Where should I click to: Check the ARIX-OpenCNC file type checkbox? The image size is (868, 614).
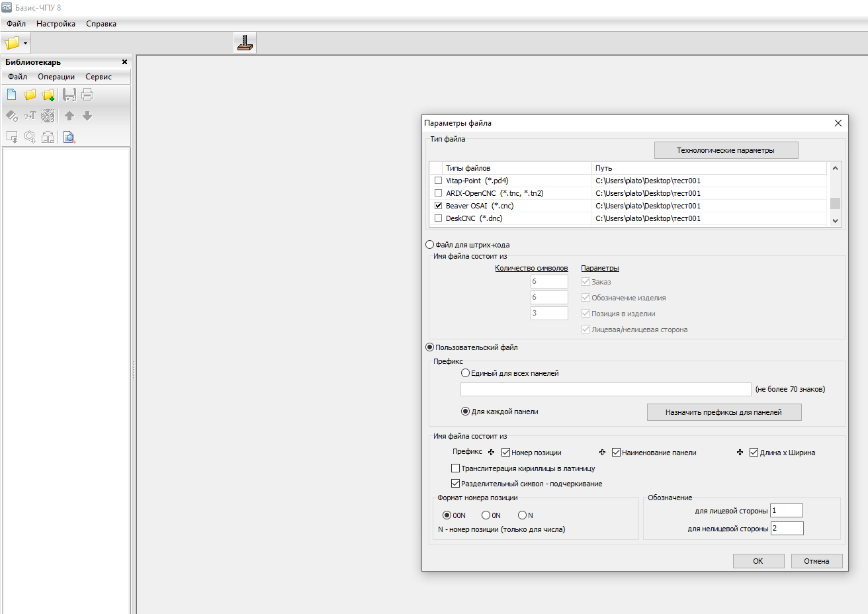438,193
